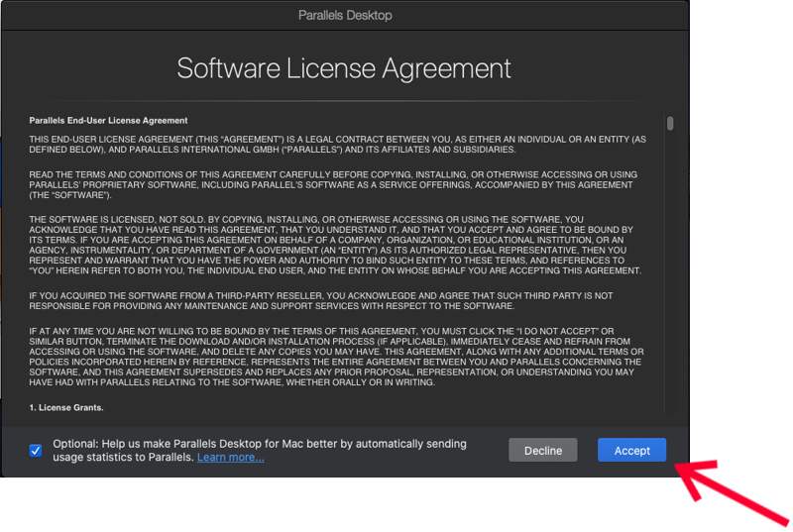Click the Parallels Desktop window title
This screenshot has width=793, height=532.
click(x=345, y=15)
